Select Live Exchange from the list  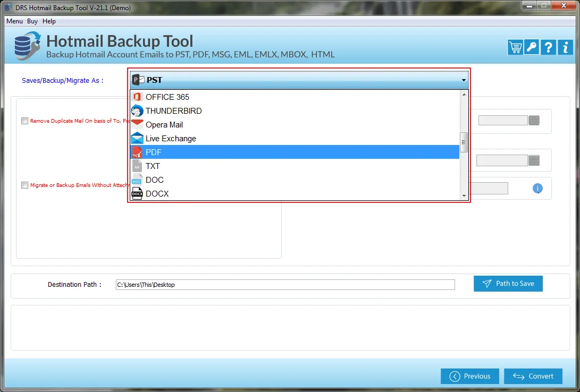[295, 139]
